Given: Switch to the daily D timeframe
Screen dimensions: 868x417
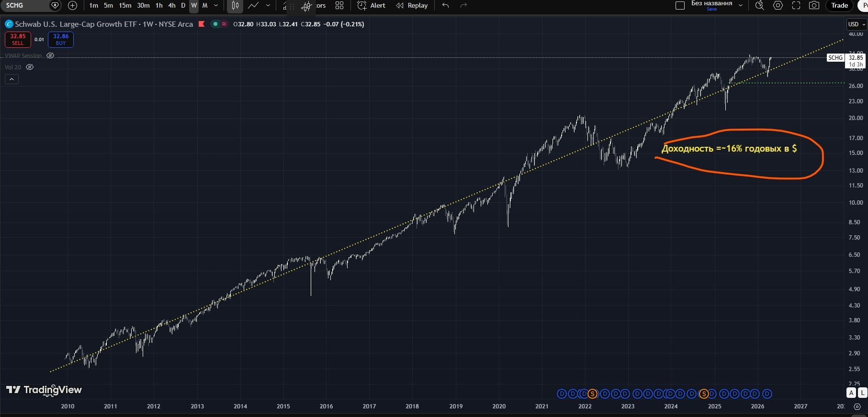Looking at the screenshot, I should click(183, 5).
